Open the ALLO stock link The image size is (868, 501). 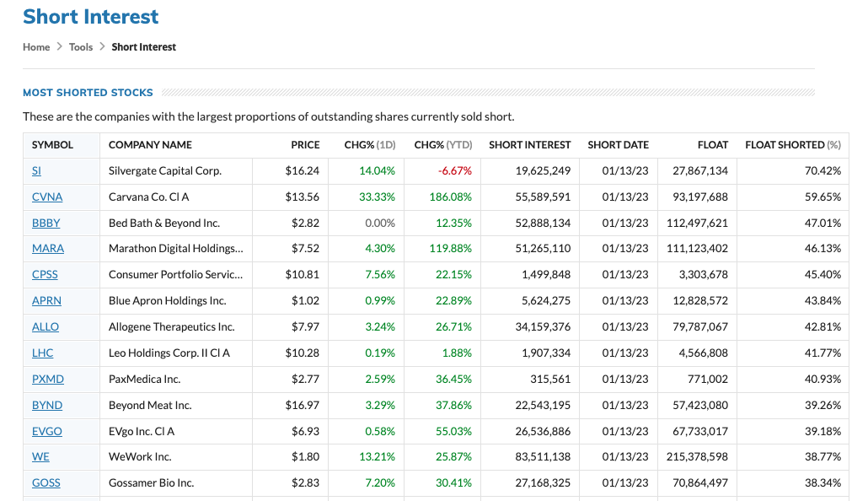[x=46, y=327]
